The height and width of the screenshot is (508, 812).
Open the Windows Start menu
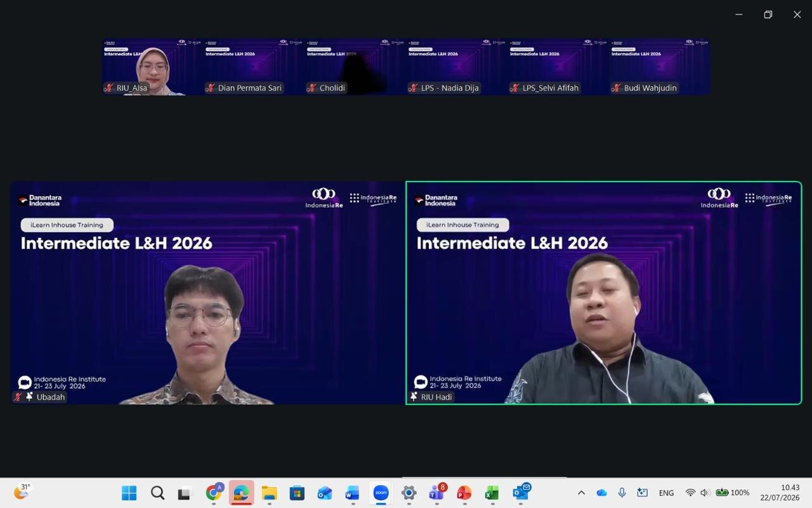click(x=129, y=493)
